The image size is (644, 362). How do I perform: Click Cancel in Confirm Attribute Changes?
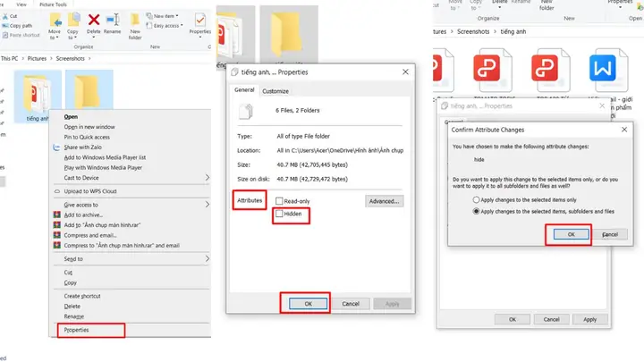pyautogui.click(x=610, y=234)
